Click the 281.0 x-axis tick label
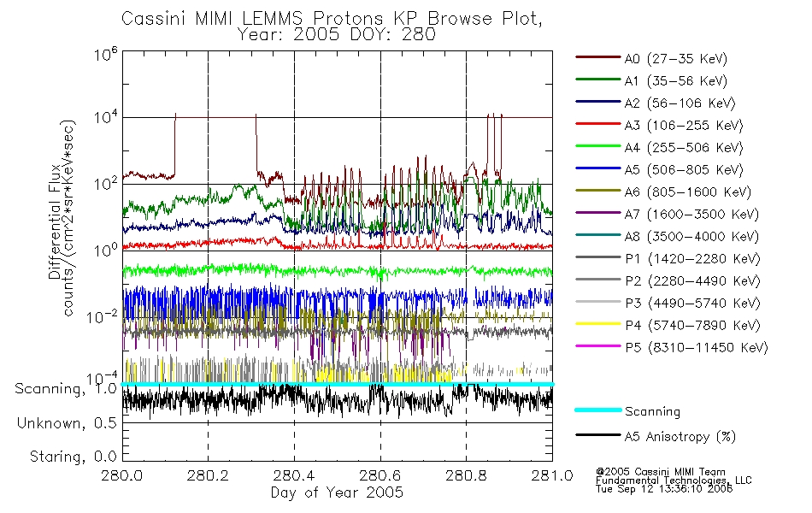812x513 pixels. 552,475
